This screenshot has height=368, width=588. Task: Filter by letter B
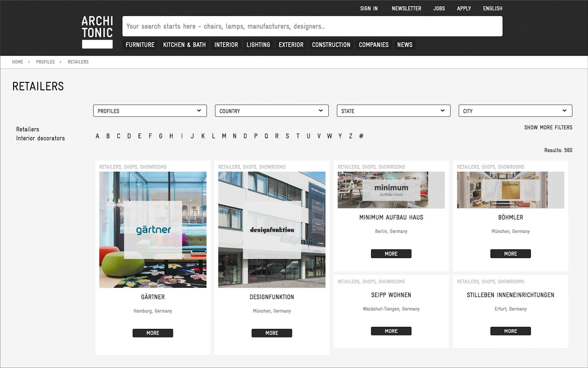pyautogui.click(x=108, y=136)
